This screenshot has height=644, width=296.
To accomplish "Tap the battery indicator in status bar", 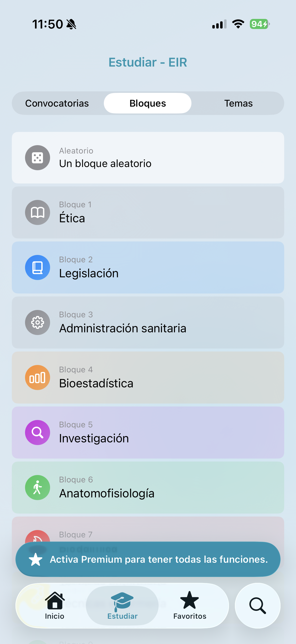I will tap(259, 24).
